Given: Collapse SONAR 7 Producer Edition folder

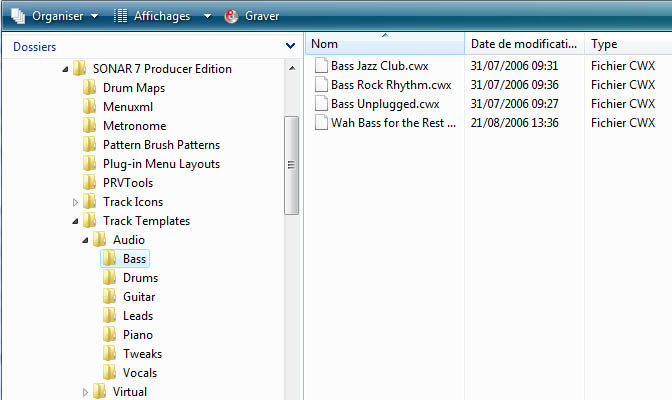Looking at the screenshot, I should [x=65, y=69].
